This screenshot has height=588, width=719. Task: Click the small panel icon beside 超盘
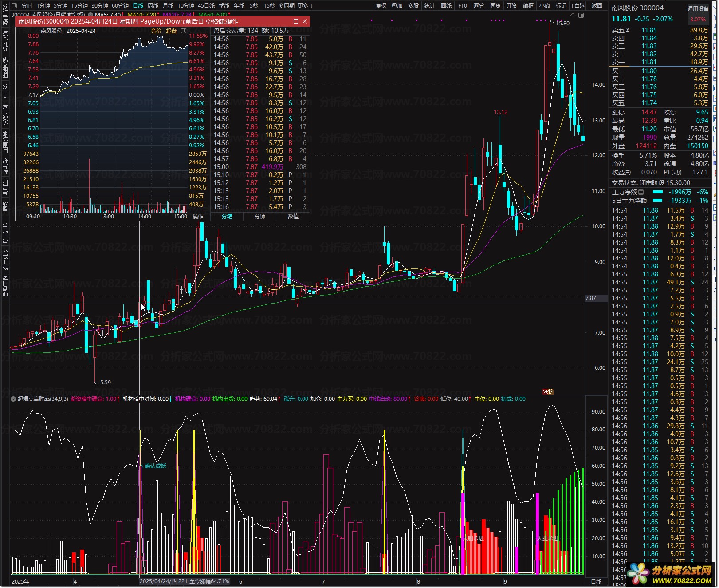(184, 31)
